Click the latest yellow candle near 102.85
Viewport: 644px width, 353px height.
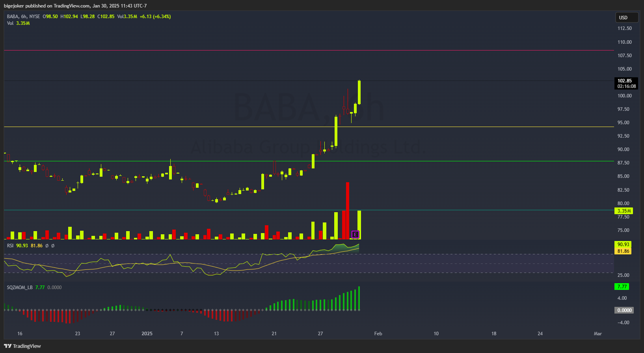point(359,92)
